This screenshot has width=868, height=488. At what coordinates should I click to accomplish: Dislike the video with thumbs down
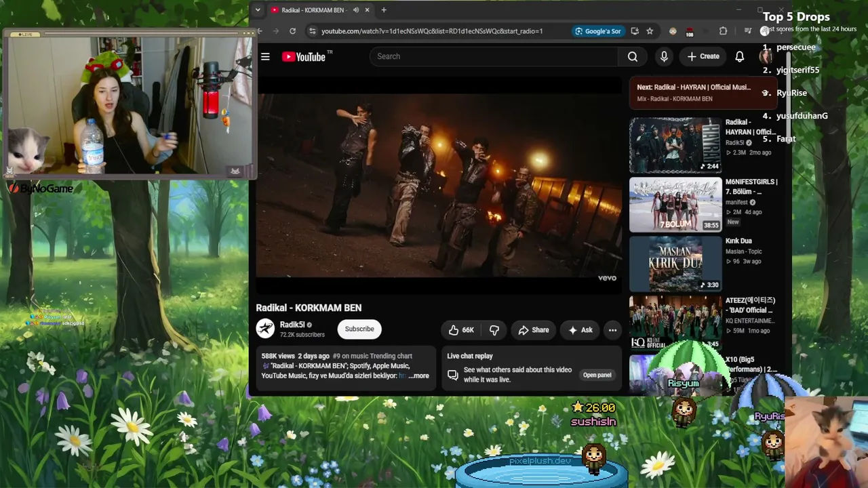coord(494,330)
